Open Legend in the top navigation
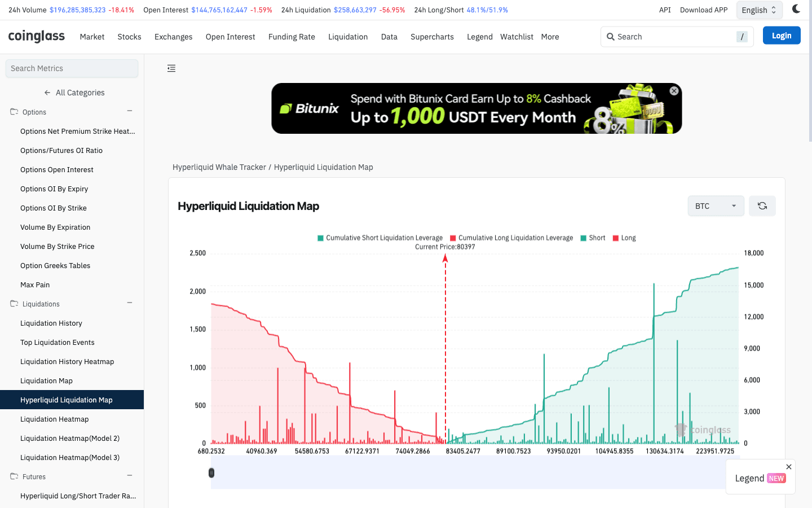Viewport: 812px width, 508px height. pos(479,37)
